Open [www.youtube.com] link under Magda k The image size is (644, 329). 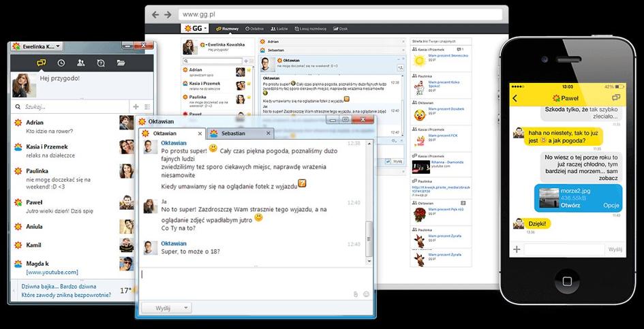coord(52,272)
